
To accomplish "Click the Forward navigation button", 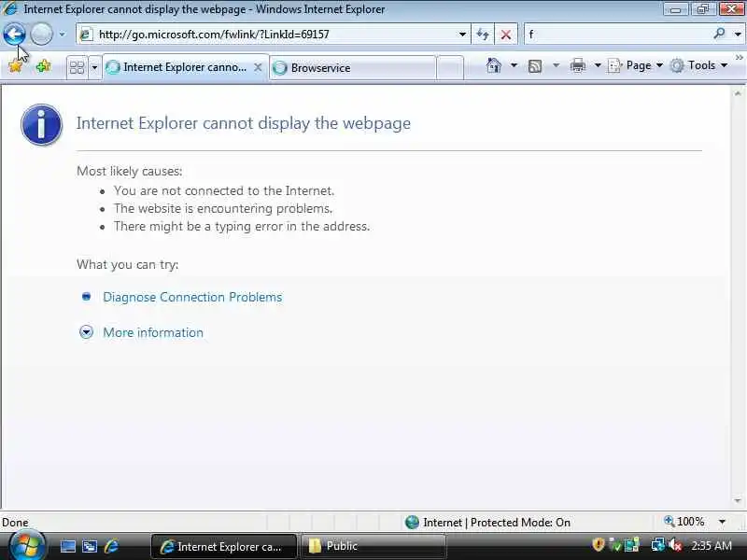I will click(41, 35).
